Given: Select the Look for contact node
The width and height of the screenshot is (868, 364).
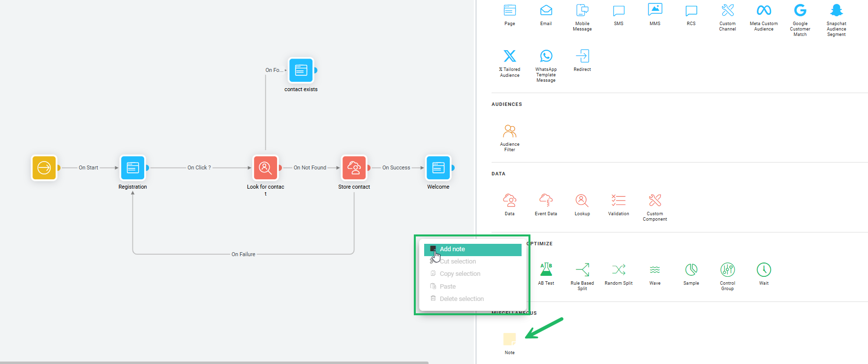Looking at the screenshot, I should (x=266, y=168).
